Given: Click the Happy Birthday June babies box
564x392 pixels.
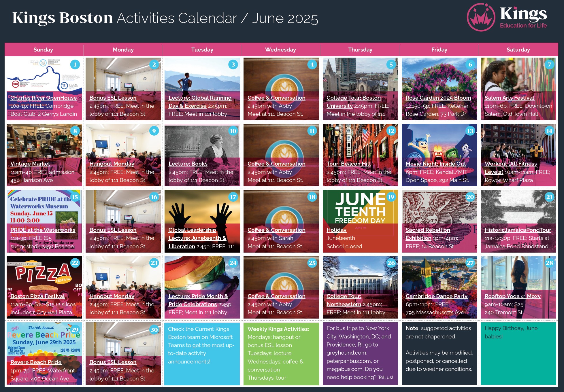Looking at the screenshot, I should tap(518, 354).
